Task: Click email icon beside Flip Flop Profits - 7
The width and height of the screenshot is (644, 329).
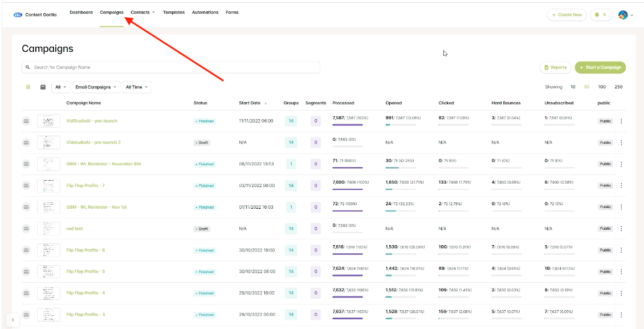Action: tap(26, 185)
